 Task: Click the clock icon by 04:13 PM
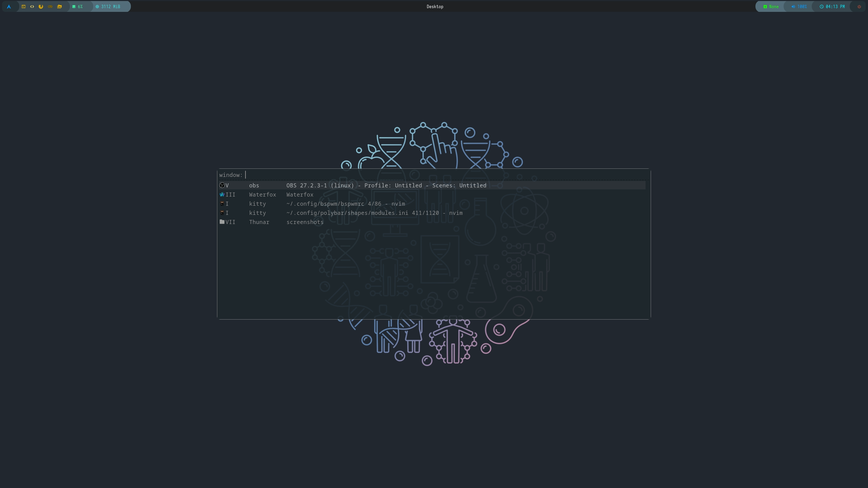point(822,6)
